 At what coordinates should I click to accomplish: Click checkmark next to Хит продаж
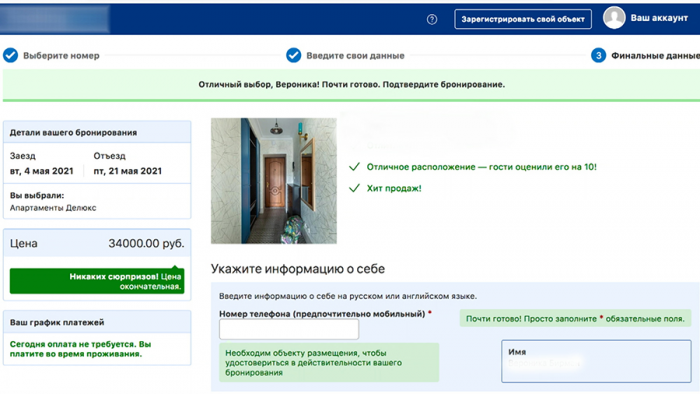pyautogui.click(x=354, y=188)
